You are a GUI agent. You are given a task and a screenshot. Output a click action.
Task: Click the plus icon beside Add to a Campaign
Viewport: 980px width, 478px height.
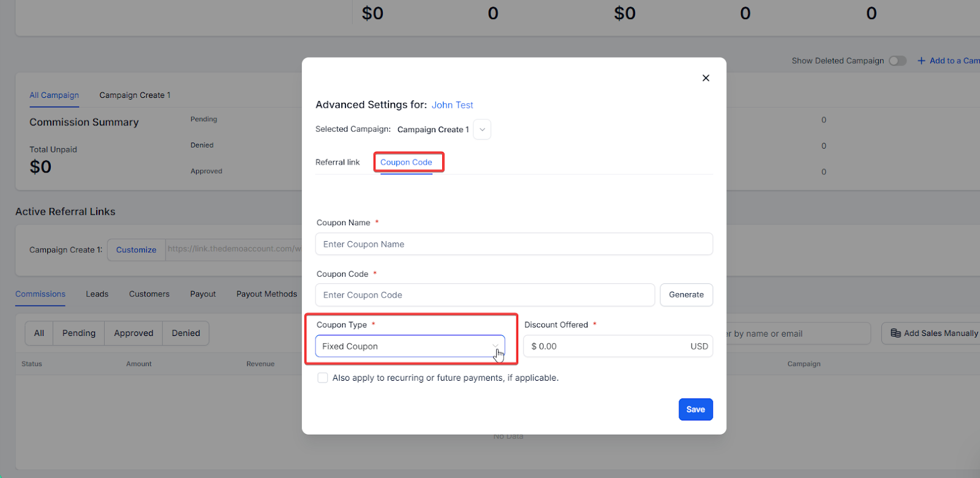[x=921, y=61]
